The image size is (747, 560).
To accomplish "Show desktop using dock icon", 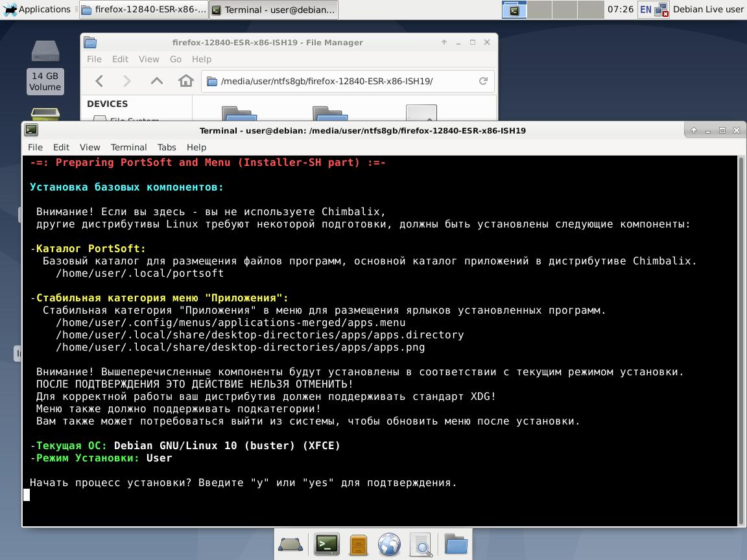I will tap(290, 544).
